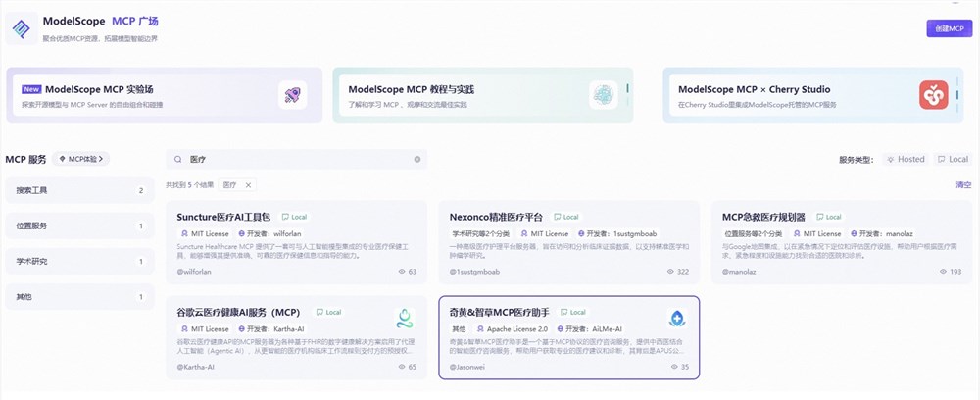Click the Local badge on Suncture card
The width and height of the screenshot is (980, 400).
click(295, 217)
